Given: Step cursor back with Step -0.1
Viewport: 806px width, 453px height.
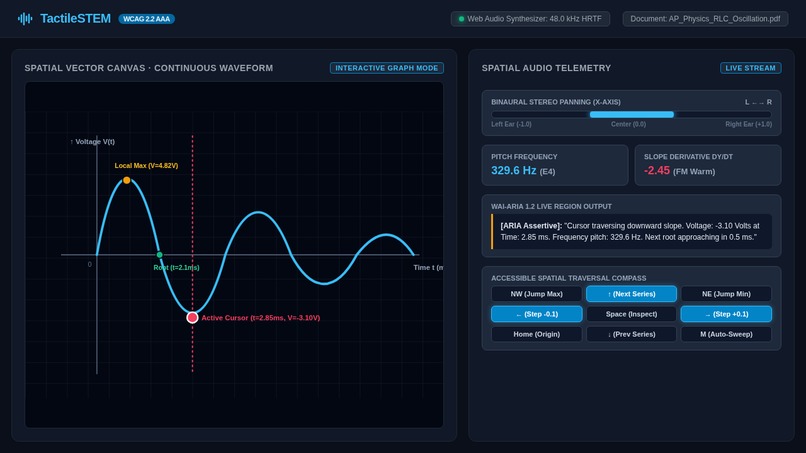Looking at the screenshot, I should (x=536, y=314).
